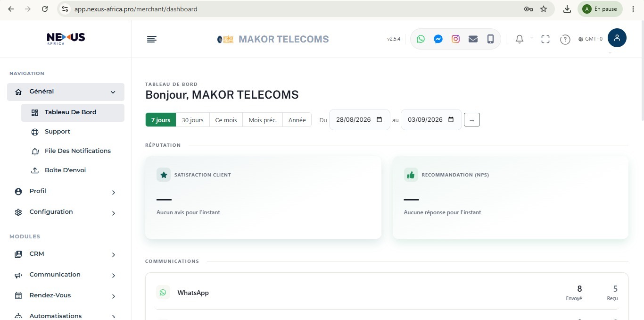Collapse the Général navigation section
Screen dimensions: 644x320
66,92
